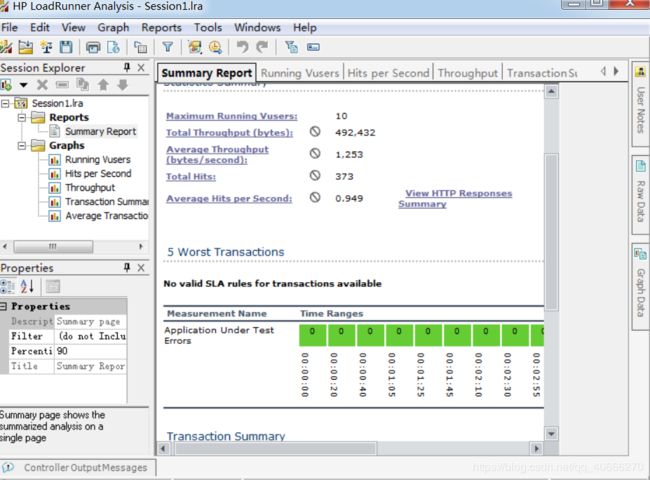Click the summary data window icon
Viewport: 650px width, 480px height.
[x=141, y=47]
